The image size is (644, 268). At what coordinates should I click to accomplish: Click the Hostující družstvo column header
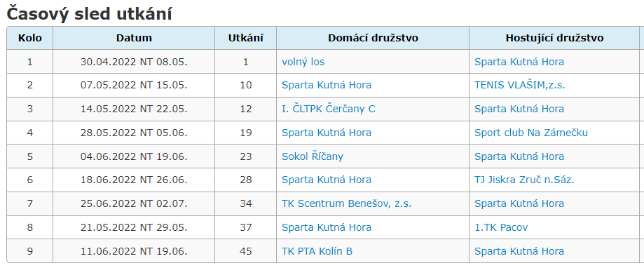[554, 38]
